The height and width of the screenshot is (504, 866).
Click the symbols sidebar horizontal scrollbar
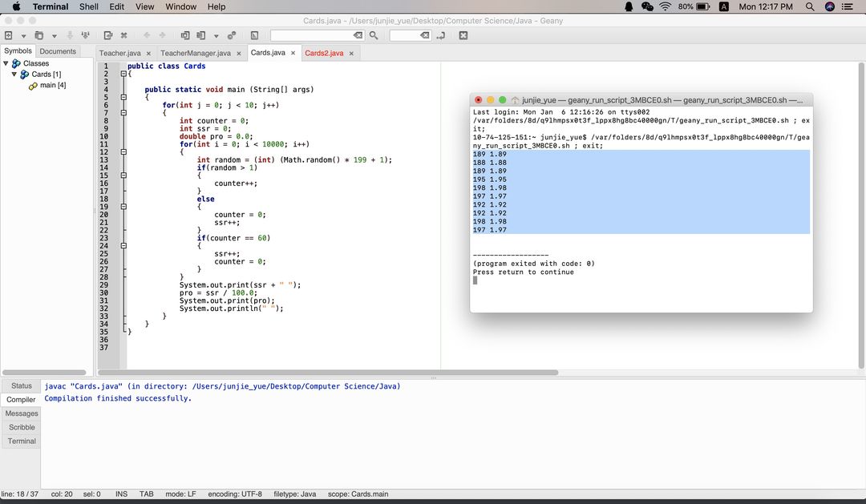pyautogui.click(x=44, y=373)
